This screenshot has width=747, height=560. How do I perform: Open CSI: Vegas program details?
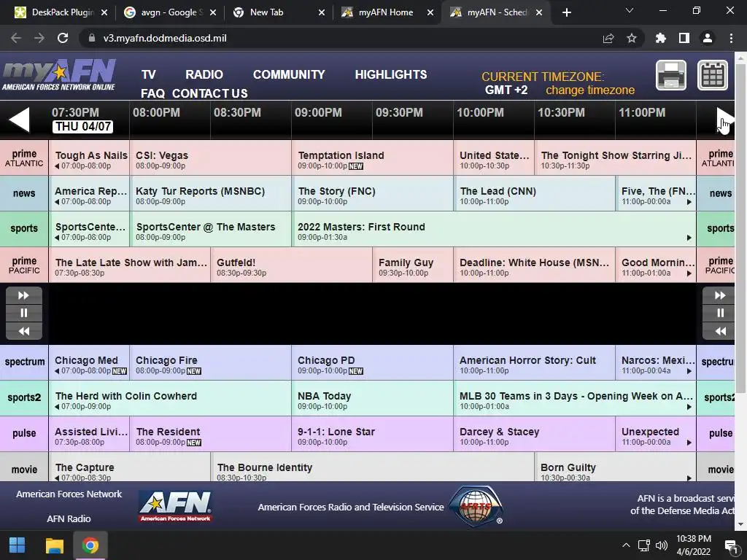[210, 157]
